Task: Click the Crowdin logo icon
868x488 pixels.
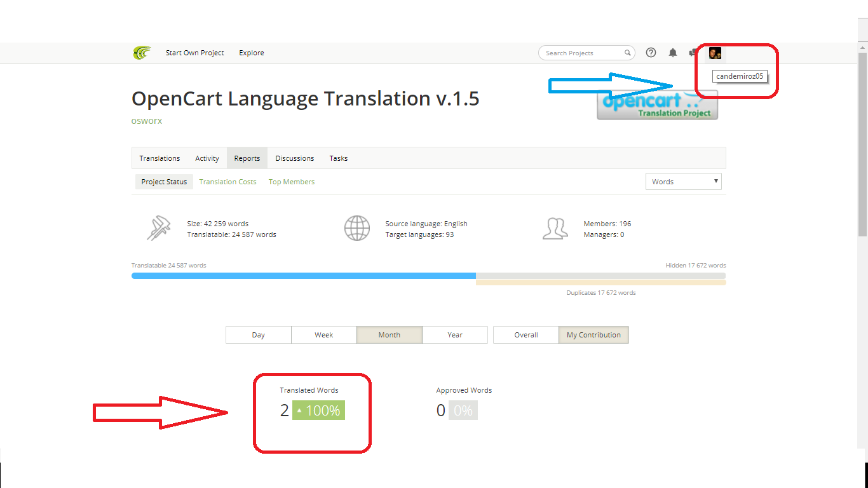Action: click(142, 53)
